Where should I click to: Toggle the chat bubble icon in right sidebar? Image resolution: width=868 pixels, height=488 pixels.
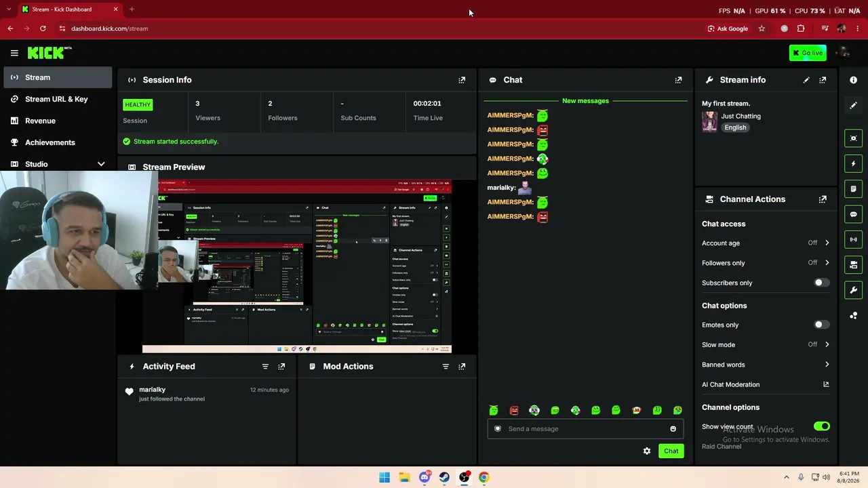[854, 214]
